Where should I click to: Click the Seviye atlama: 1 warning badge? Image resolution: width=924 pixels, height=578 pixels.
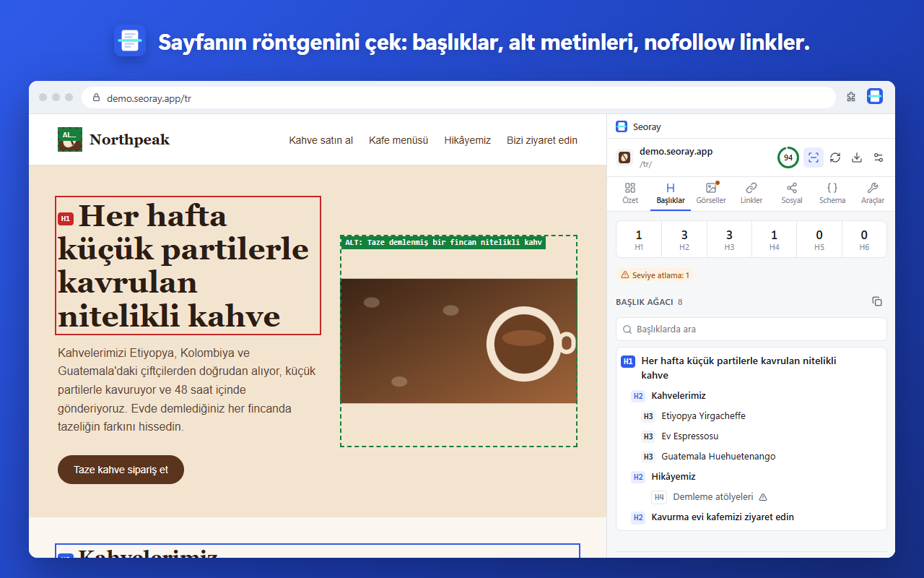[655, 275]
